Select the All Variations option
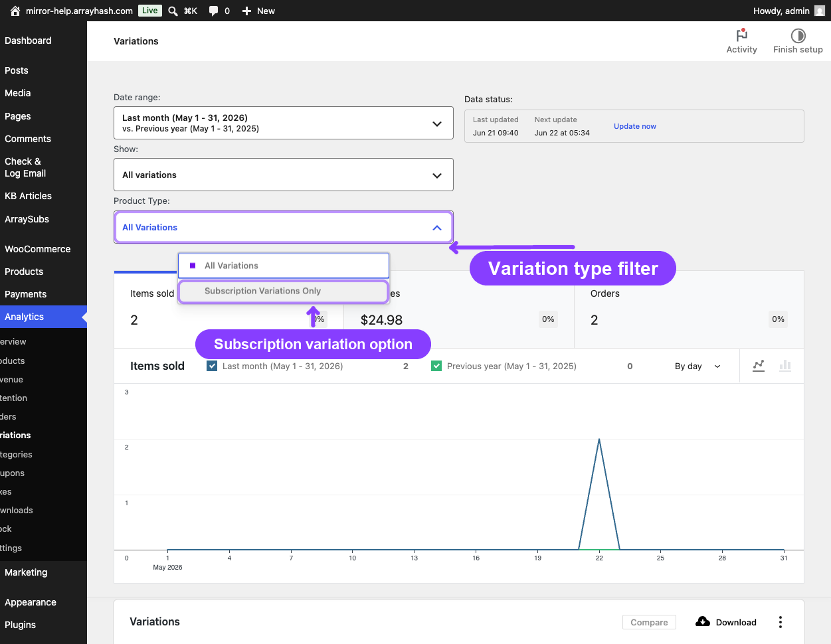The image size is (831, 644). pos(284,266)
